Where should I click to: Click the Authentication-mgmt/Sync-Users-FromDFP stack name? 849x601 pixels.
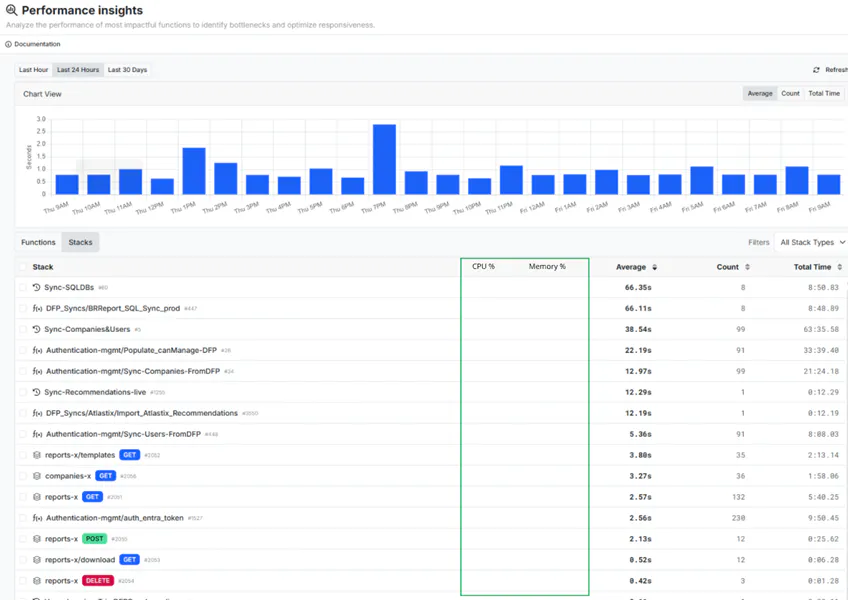click(123, 434)
